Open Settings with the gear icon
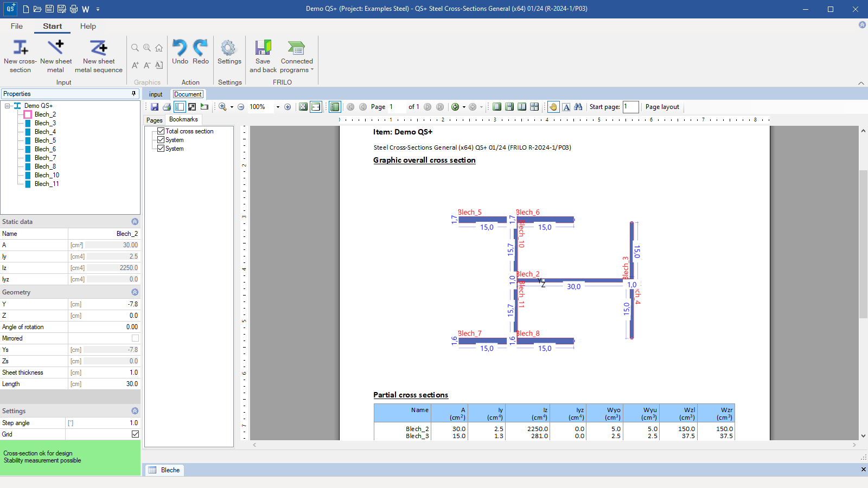Screen dimensions: 868x488 [229, 48]
